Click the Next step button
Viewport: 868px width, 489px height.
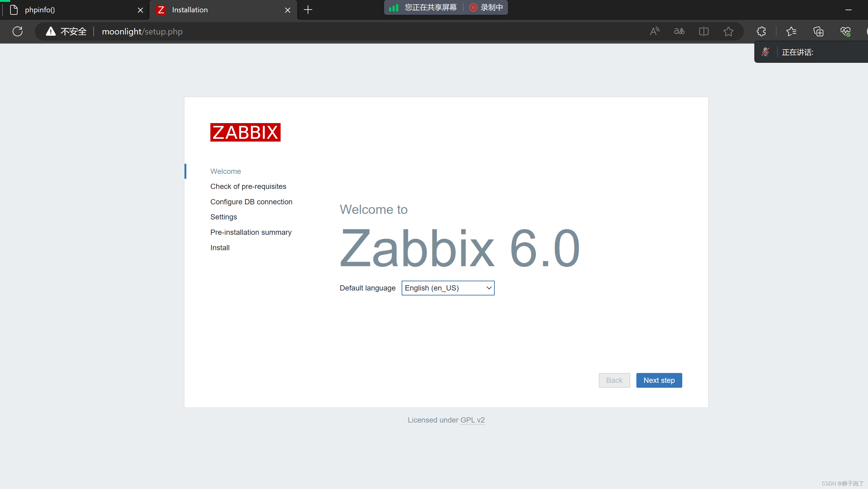click(x=659, y=380)
